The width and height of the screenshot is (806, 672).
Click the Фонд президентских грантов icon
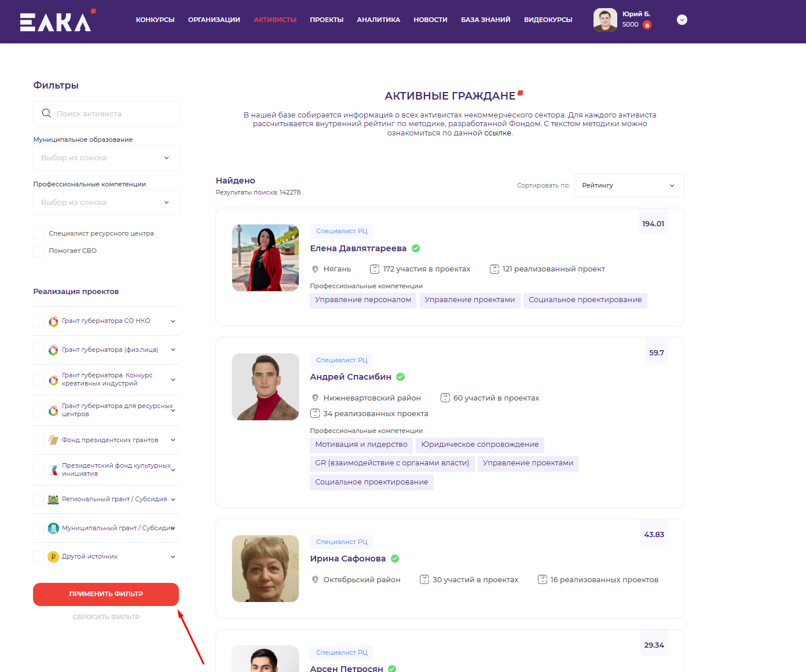[53, 440]
